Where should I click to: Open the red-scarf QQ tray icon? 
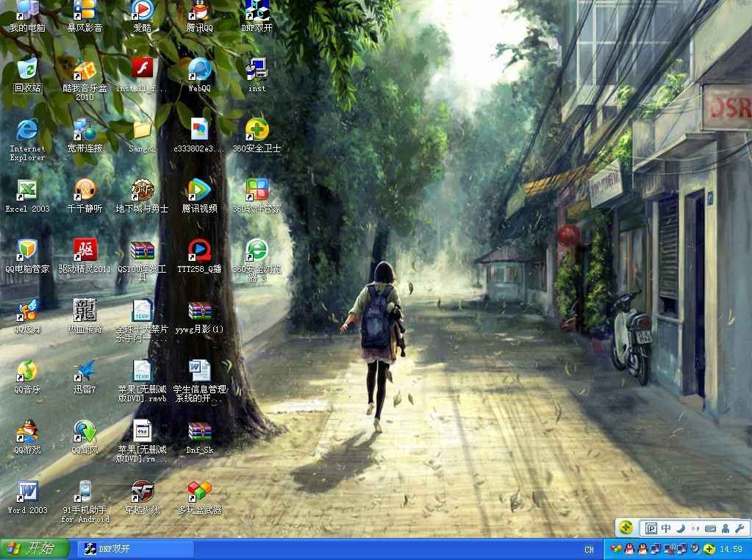pos(642,549)
